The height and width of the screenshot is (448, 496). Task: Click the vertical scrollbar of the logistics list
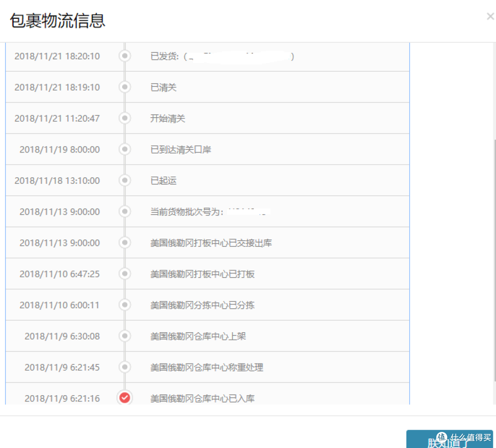point(495,260)
